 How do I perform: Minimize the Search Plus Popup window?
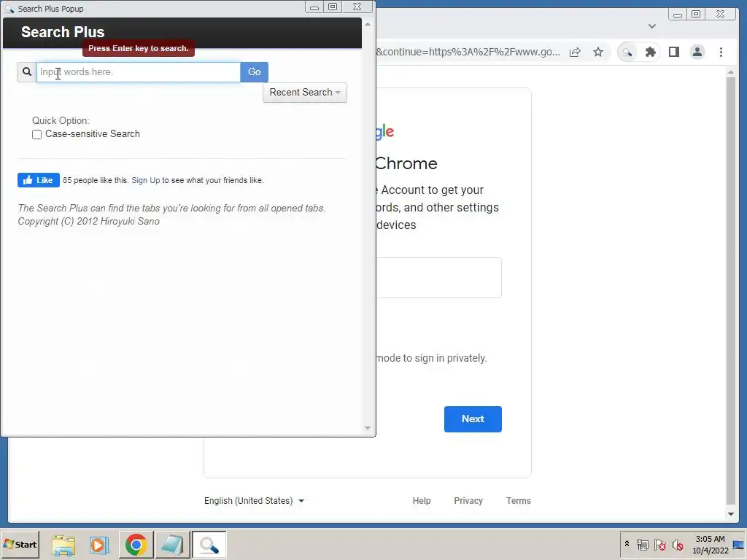click(314, 7)
